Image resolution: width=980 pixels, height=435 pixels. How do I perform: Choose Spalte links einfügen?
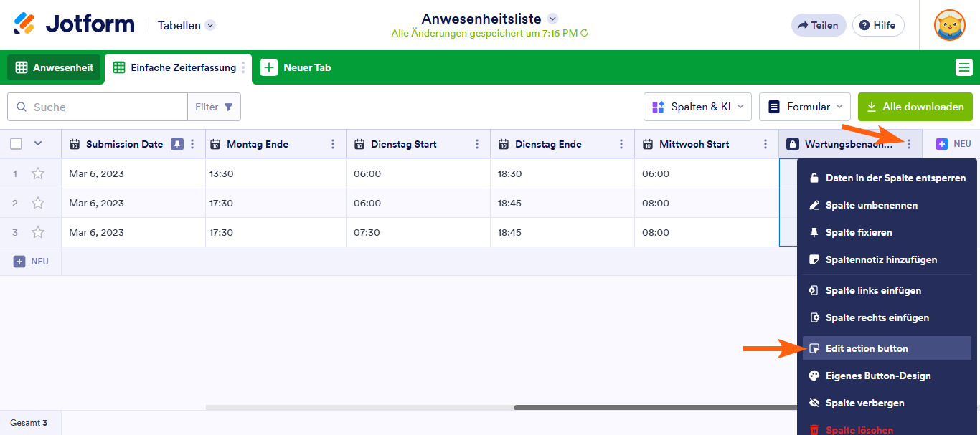click(x=887, y=290)
